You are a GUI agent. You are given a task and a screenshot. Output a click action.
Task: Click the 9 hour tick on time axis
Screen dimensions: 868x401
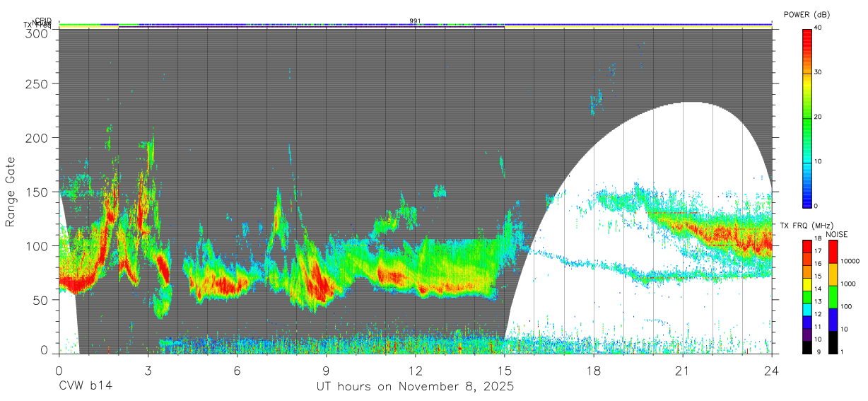coord(326,370)
